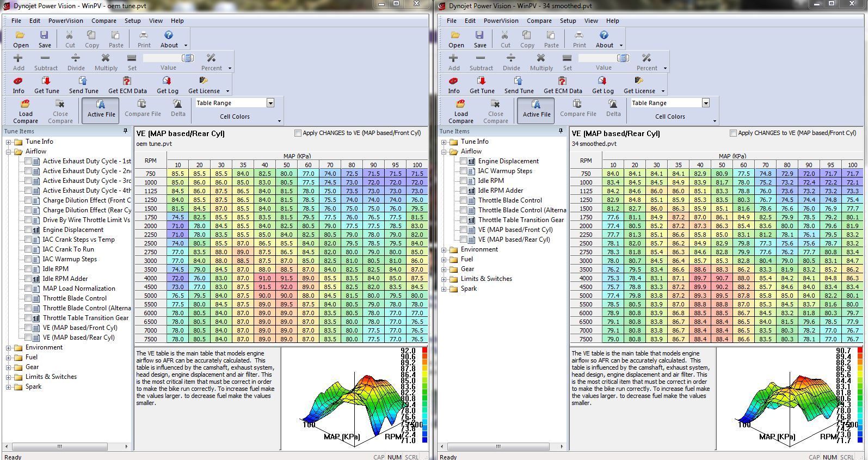Click Multiply tool in left window
The image size is (868, 460).
click(106, 58)
